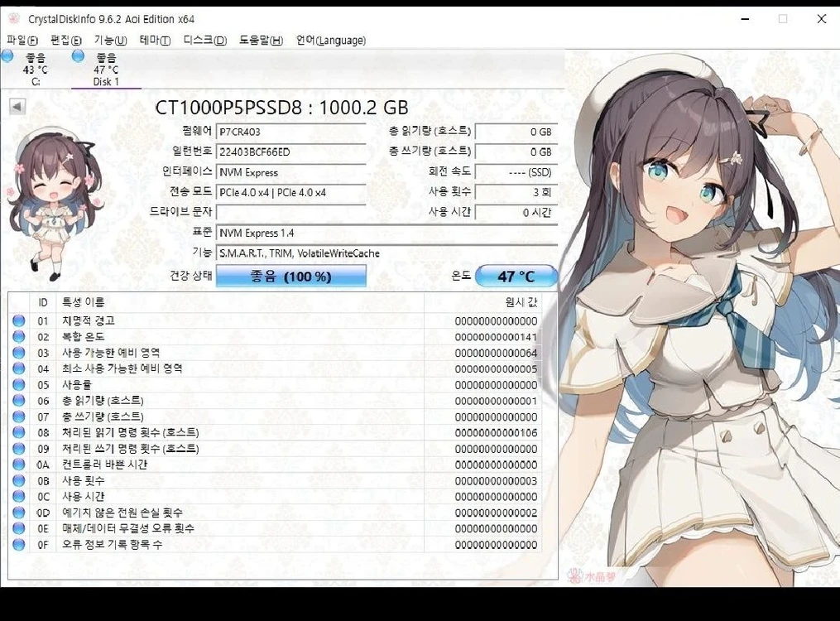Image resolution: width=840 pixels, height=621 pixels.
Task: Click status orb for attribute 02 복합 온도
Action: (x=19, y=337)
